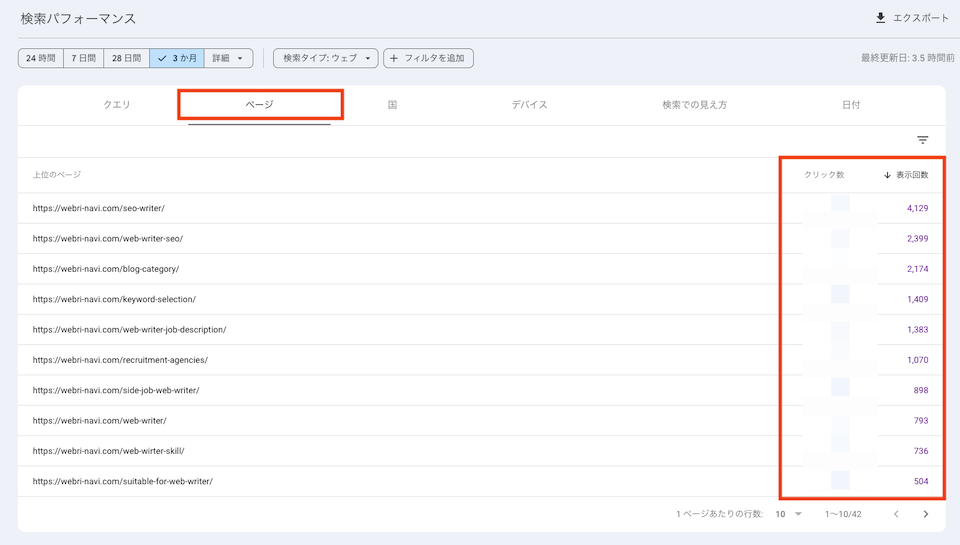Screen dimensions: 960x545
Task: Click the 4,129 impressions value
Action: click(917, 208)
